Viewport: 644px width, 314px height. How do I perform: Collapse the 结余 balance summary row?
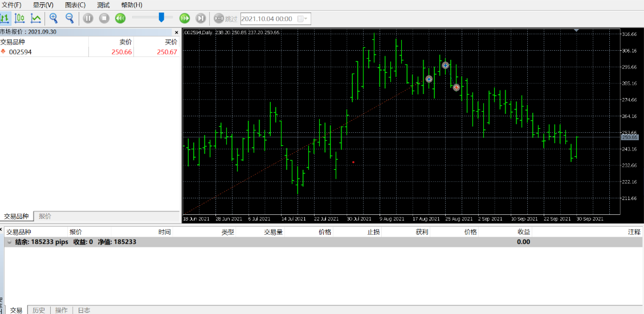(x=9, y=242)
